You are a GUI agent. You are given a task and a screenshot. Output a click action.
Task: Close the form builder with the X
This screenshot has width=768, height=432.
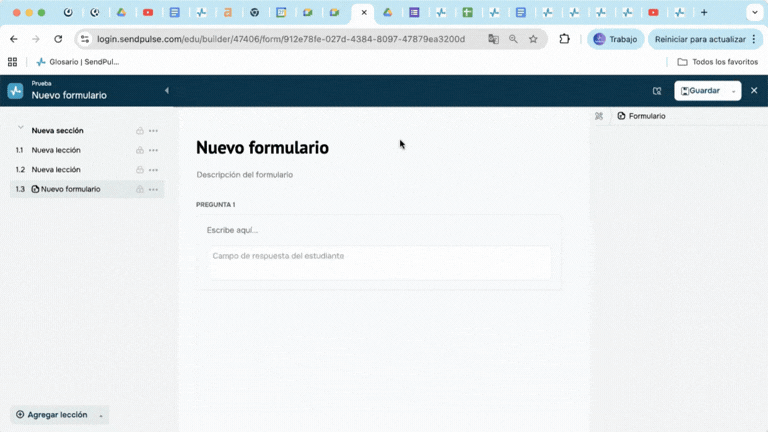coord(754,91)
